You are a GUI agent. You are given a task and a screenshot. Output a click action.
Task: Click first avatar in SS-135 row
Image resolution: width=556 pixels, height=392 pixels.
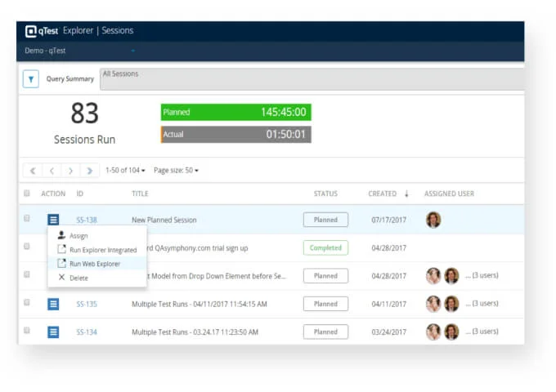(433, 304)
